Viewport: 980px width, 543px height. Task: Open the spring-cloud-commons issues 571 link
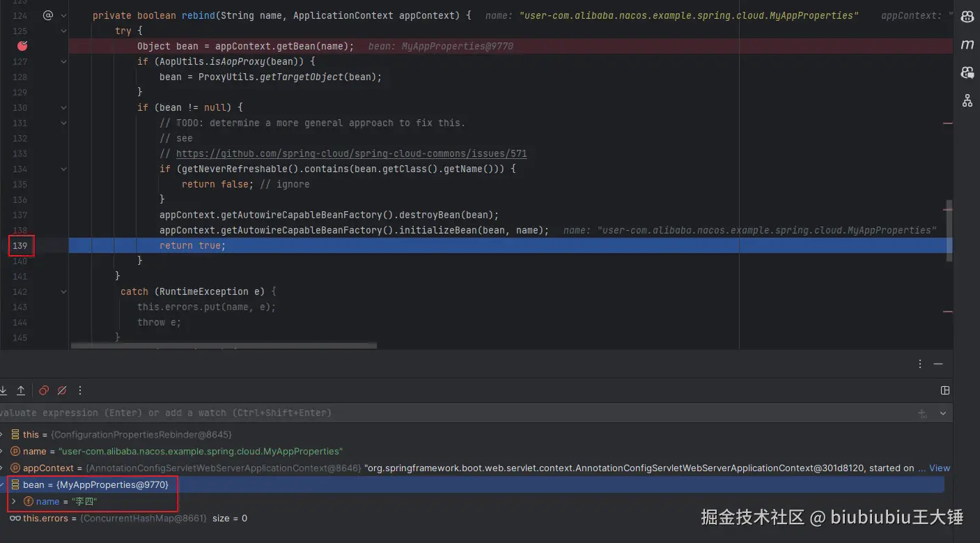point(351,153)
